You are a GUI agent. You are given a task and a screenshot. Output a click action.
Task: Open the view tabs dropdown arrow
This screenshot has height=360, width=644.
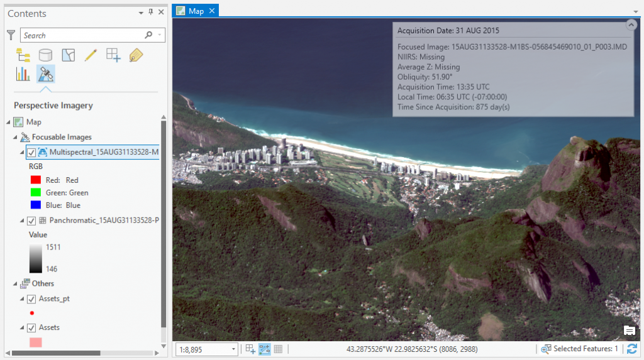[x=636, y=12]
